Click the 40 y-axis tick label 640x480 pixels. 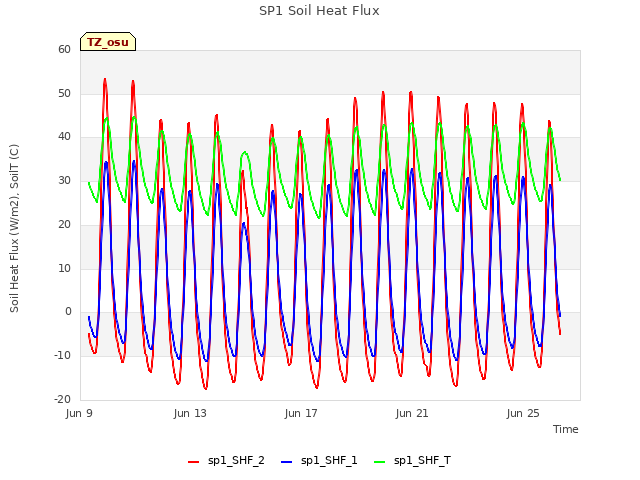(64, 137)
